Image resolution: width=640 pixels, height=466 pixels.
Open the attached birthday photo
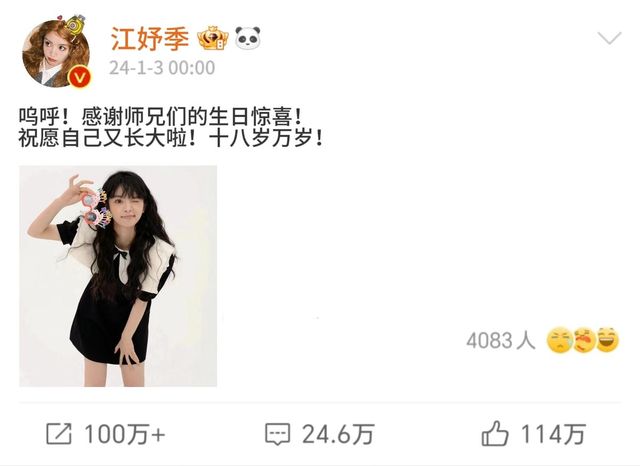pos(118,276)
